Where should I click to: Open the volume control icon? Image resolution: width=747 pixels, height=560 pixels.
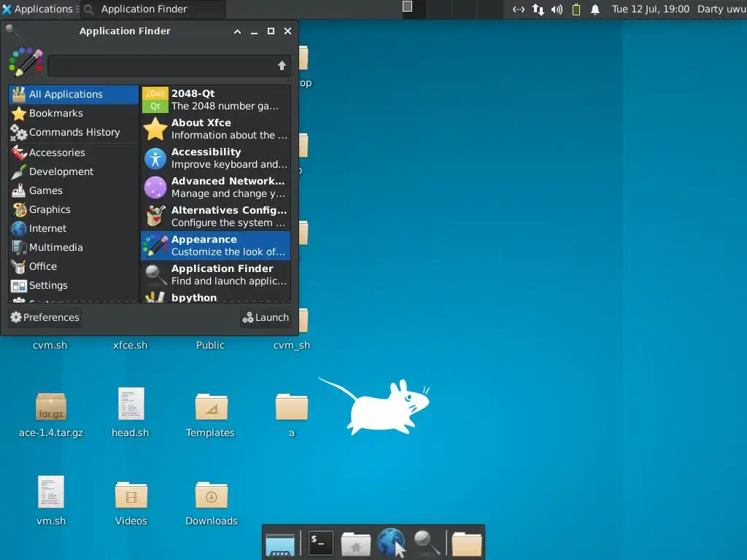[x=557, y=9]
